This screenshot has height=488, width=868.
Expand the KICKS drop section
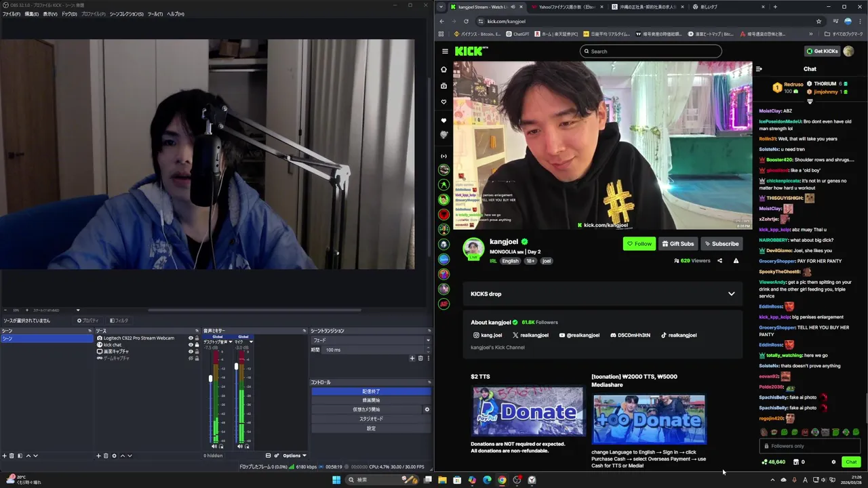pyautogui.click(x=731, y=293)
